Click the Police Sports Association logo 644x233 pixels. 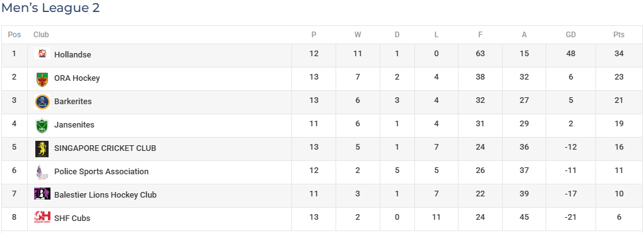click(42, 172)
